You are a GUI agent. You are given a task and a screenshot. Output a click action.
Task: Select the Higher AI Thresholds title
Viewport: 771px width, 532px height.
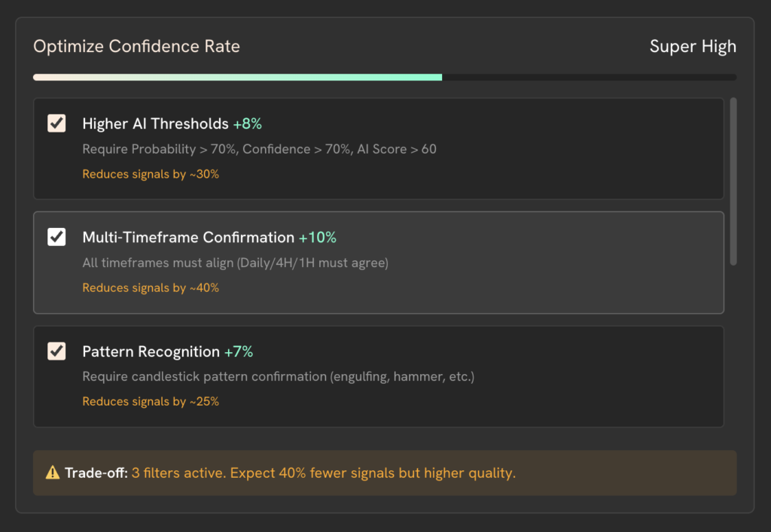(155, 123)
